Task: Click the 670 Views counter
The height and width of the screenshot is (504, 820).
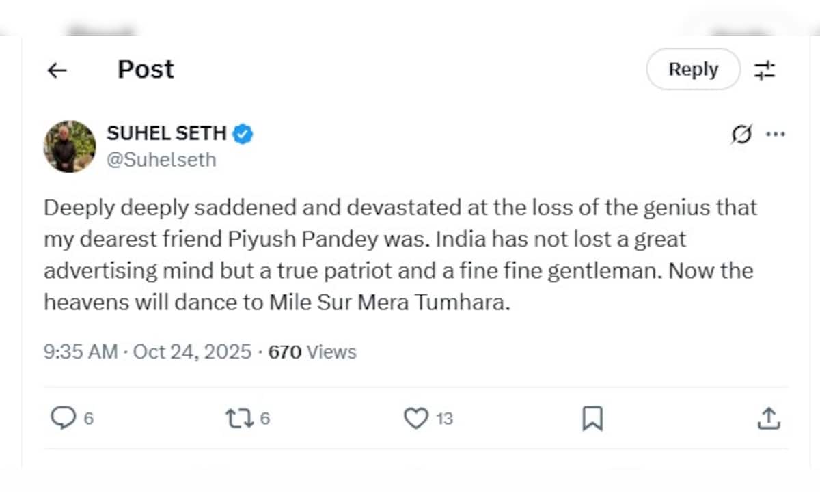Action: click(x=312, y=352)
